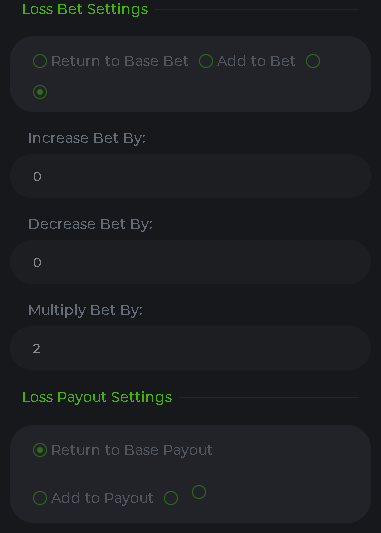The width and height of the screenshot is (381, 533).
Task: Choose the raised last radio in Loss Payout Settings
Action: 199,492
